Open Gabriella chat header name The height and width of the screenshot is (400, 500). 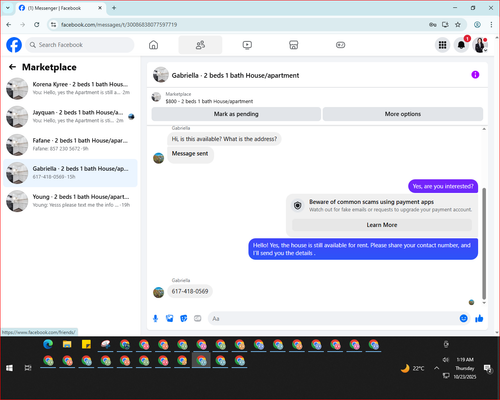coord(235,75)
